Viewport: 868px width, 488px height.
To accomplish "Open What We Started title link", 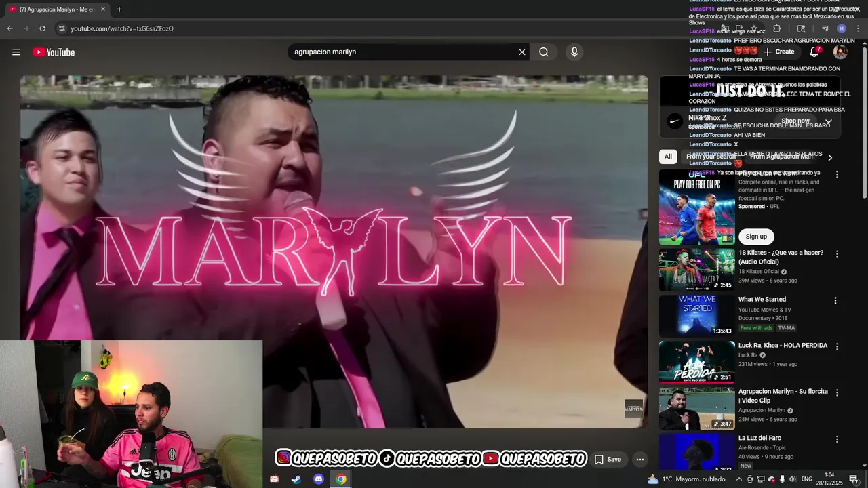I will (762, 299).
